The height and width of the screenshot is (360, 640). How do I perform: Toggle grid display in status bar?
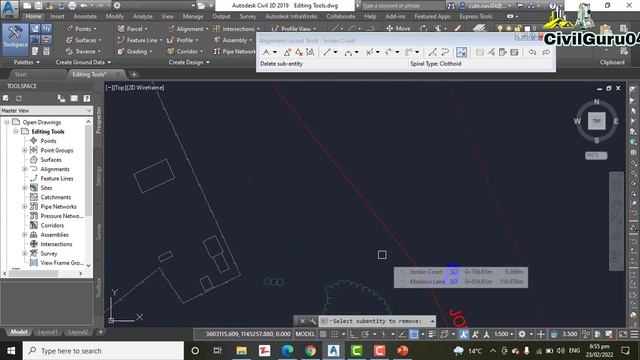(x=323, y=334)
